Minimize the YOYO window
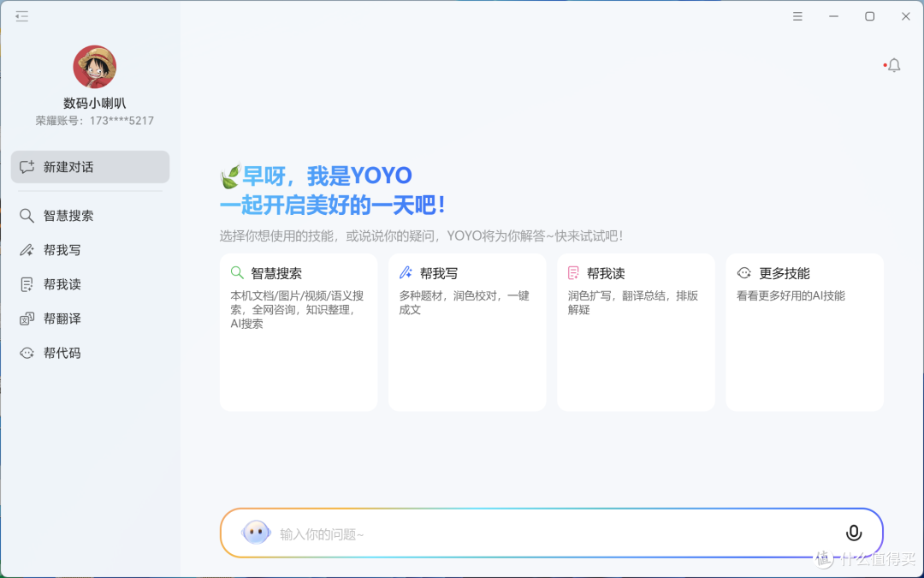924x578 pixels. 833,16
